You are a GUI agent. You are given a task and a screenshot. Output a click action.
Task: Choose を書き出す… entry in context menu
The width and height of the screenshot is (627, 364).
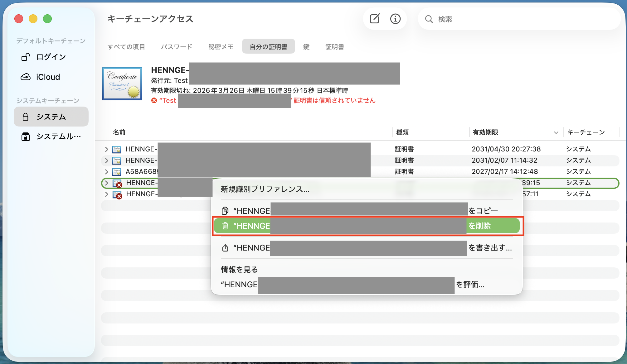(367, 248)
